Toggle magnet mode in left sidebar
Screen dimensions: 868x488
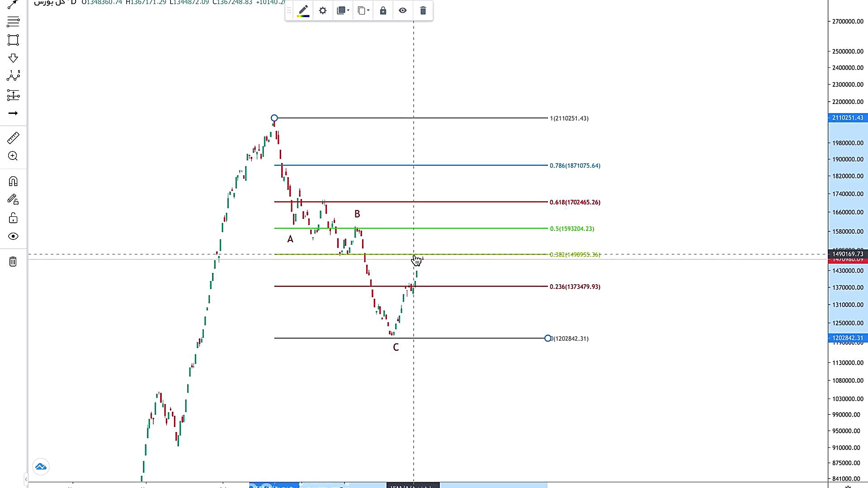(13, 182)
